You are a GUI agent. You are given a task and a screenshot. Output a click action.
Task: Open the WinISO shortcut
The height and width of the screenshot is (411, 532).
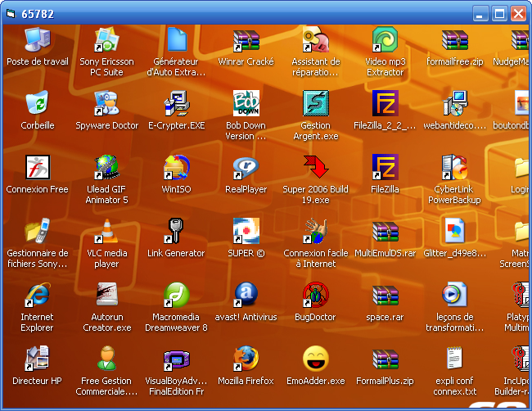[176, 167]
